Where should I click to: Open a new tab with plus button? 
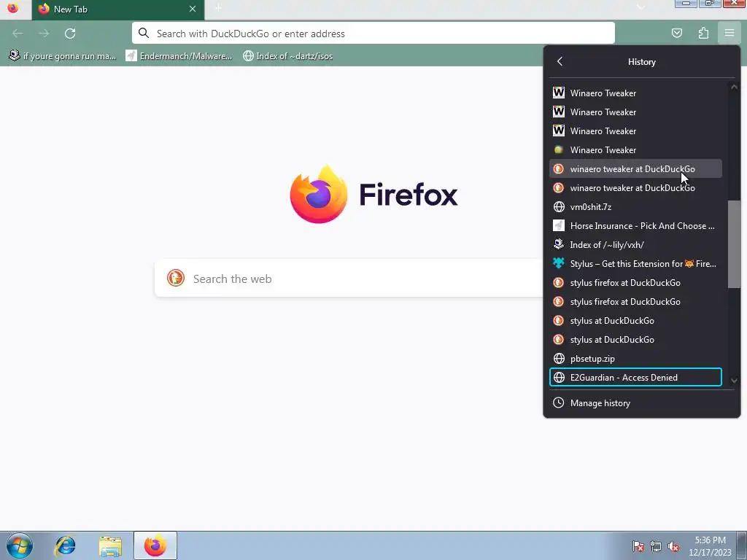pyautogui.click(x=218, y=8)
